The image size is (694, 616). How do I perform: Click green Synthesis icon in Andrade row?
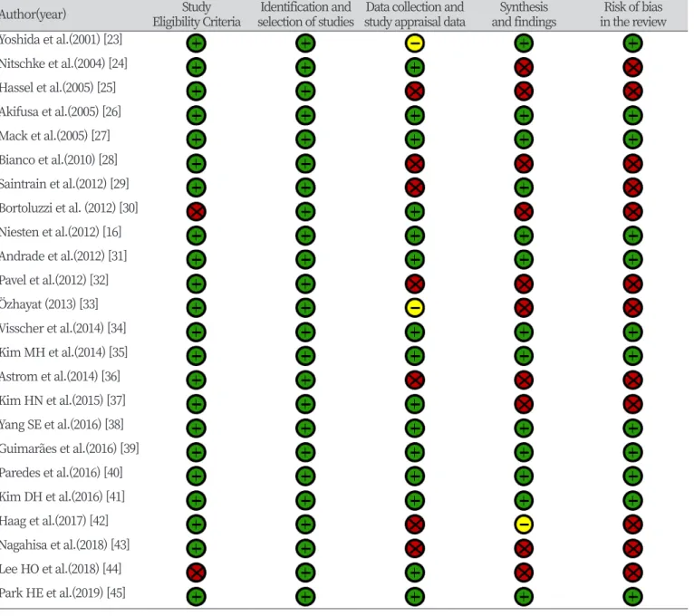click(524, 259)
